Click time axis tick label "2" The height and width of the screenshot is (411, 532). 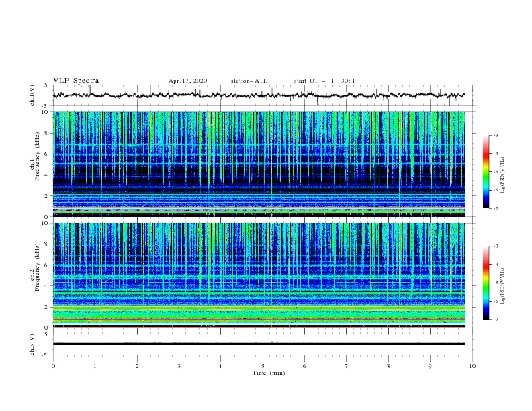137,366
